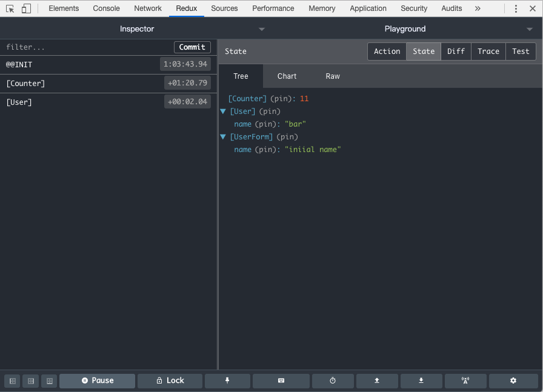Pin the [Counter] state value
543x392 pixels.
coord(281,99)
